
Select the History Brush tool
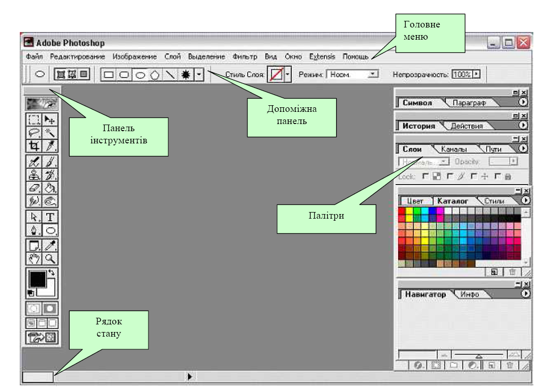pos(50,175)
